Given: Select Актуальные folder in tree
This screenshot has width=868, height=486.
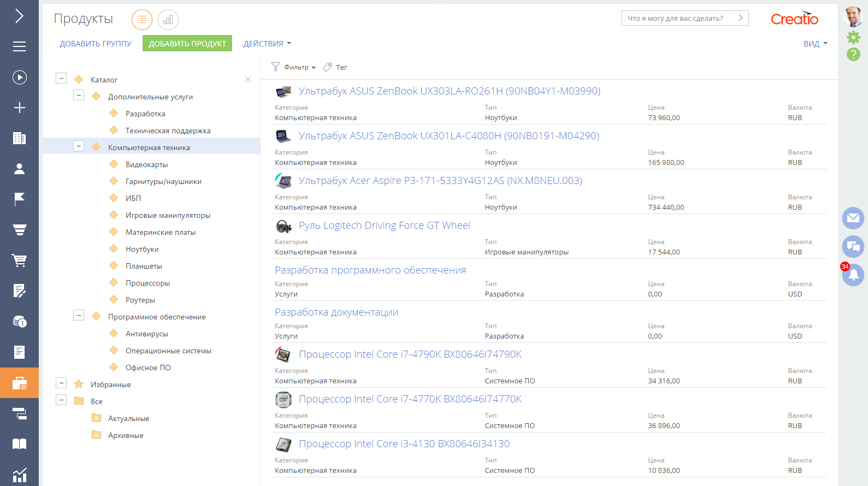Looking at the screenshot, I should point(128,418).
